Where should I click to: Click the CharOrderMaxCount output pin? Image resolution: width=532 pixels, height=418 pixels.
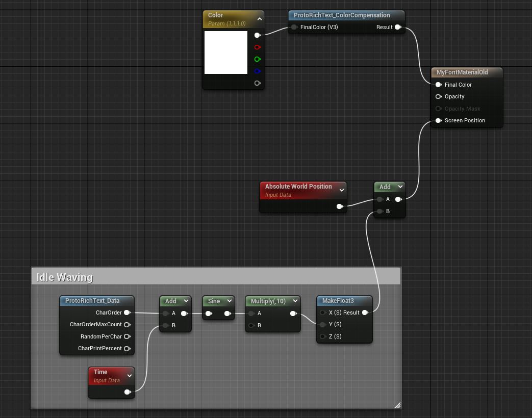click(x=127, y=325)
